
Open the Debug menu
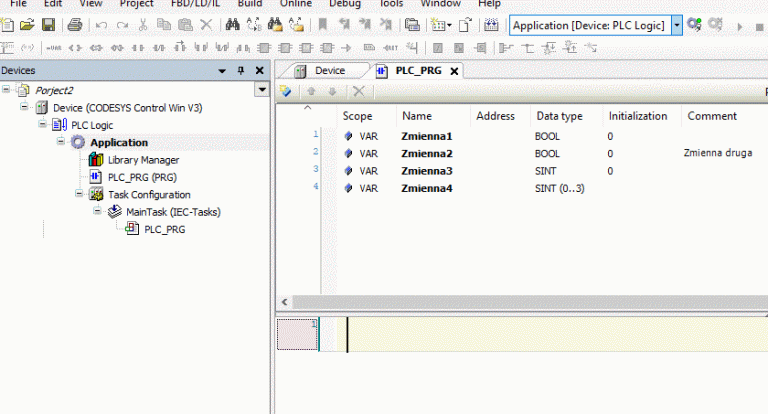[345, 4]
